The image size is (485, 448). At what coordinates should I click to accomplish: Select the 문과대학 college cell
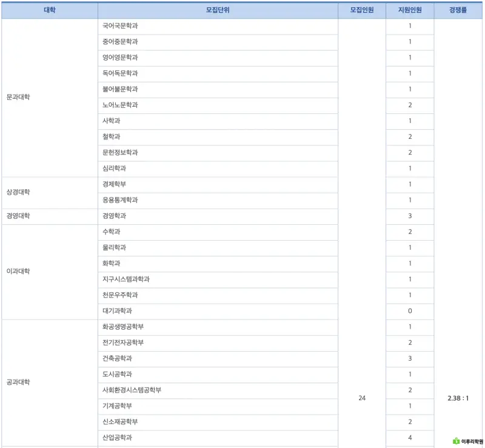click(x=50, y=98)
